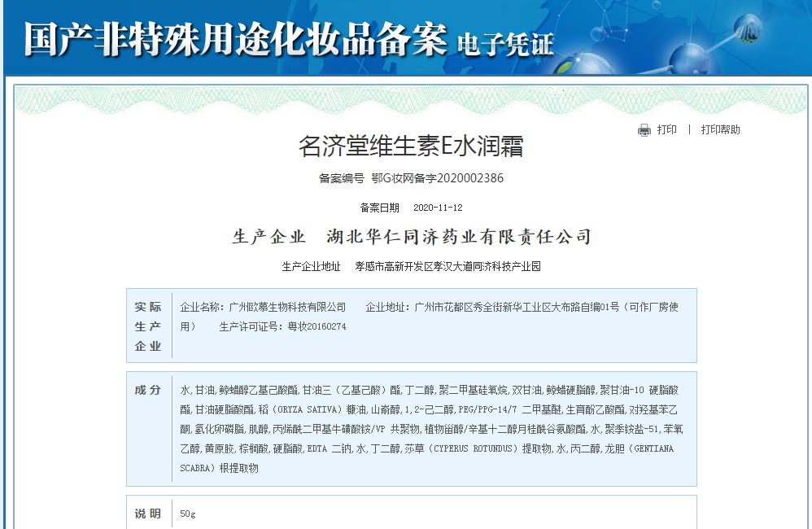Click the 生产企业地址 label

[x=311, y=266]
